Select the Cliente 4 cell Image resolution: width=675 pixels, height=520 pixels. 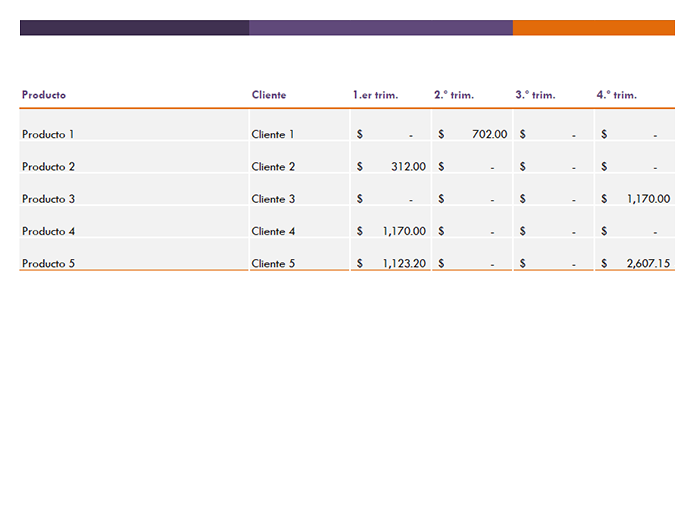pyautogui.click(x=273, y=231)
